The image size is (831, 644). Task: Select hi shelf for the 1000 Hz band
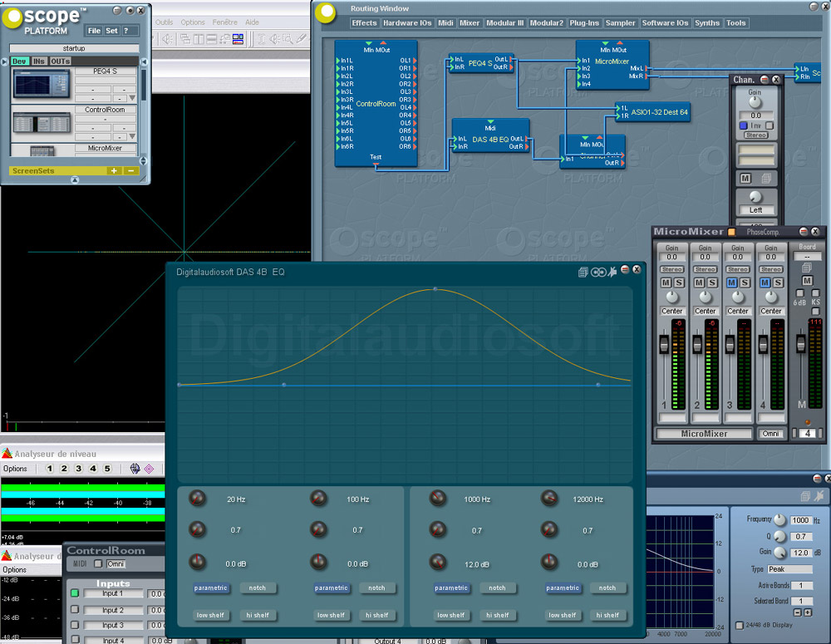click(497, 616)
